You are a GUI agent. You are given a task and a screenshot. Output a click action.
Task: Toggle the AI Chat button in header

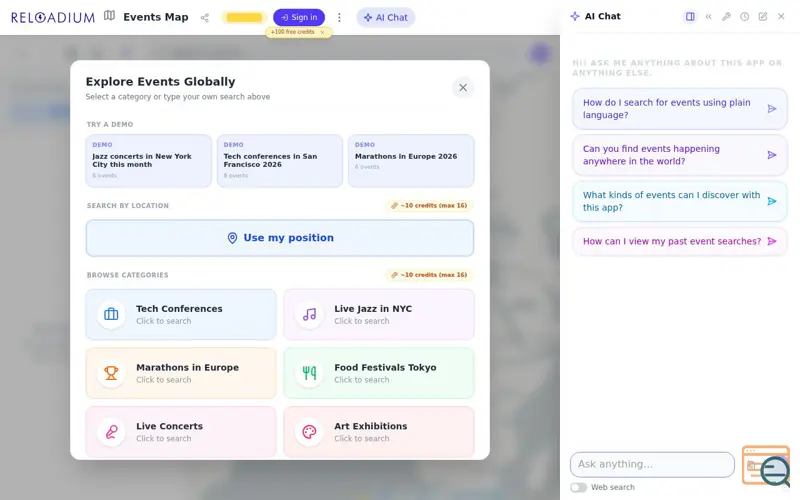[386, 17]
